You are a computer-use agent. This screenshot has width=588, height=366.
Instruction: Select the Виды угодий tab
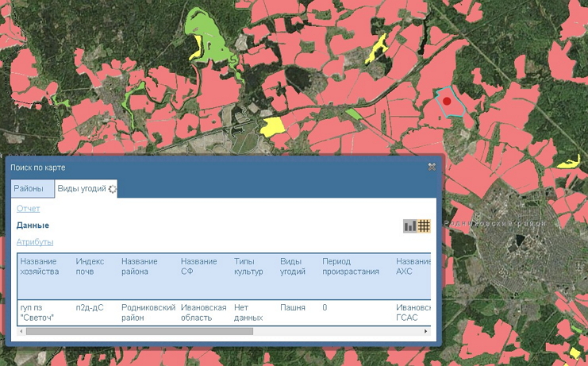[x=86, y=189]
